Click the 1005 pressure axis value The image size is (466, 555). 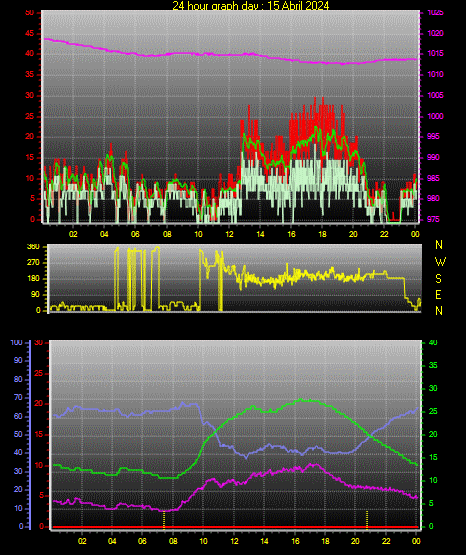435,95
